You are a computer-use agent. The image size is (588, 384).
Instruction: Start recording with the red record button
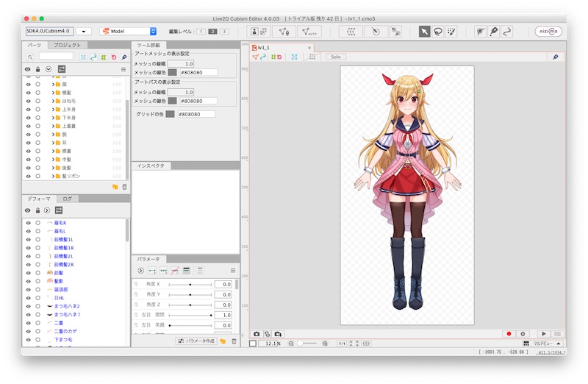coord(509,334)
